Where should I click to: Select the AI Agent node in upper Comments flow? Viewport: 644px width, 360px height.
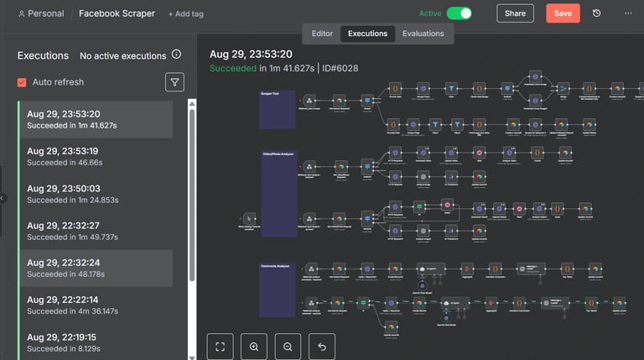click(x=431, y=269)
